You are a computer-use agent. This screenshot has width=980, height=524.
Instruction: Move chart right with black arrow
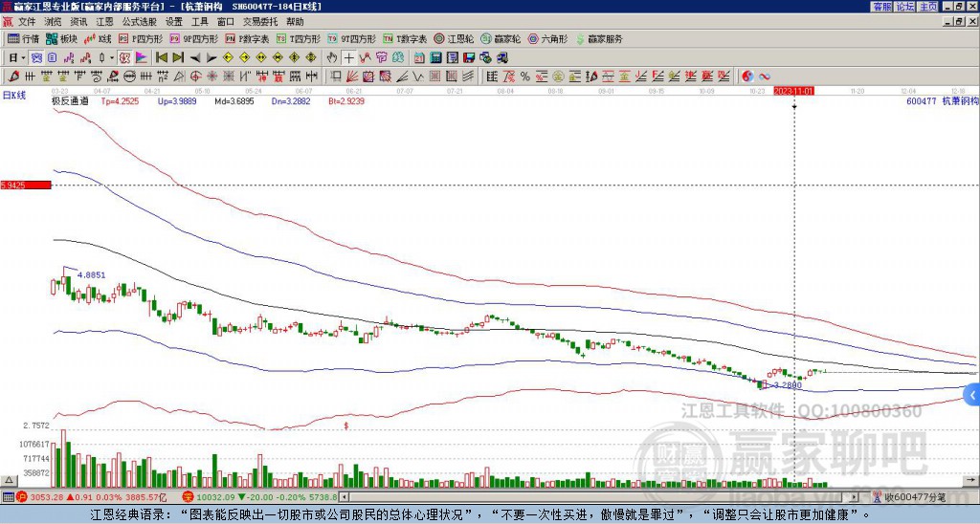[x=212, y=58]
